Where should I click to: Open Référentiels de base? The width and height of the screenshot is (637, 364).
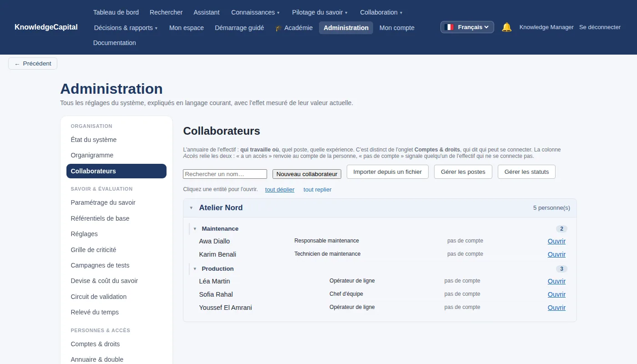pos(116,218)
